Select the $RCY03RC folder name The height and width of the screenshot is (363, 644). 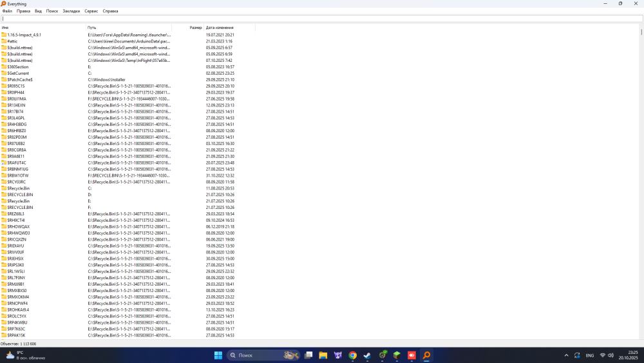click(17, 182)
